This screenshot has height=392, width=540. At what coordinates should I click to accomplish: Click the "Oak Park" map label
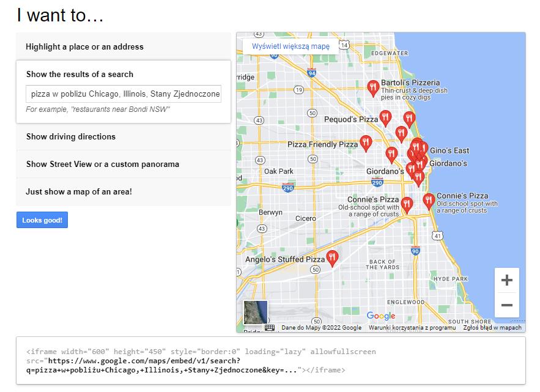point(279,171)
